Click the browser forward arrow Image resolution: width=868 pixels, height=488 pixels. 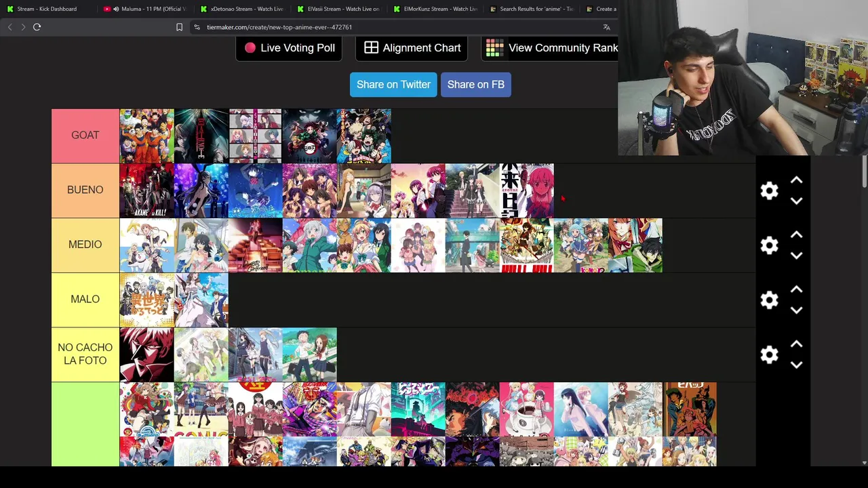coord(23,27)
